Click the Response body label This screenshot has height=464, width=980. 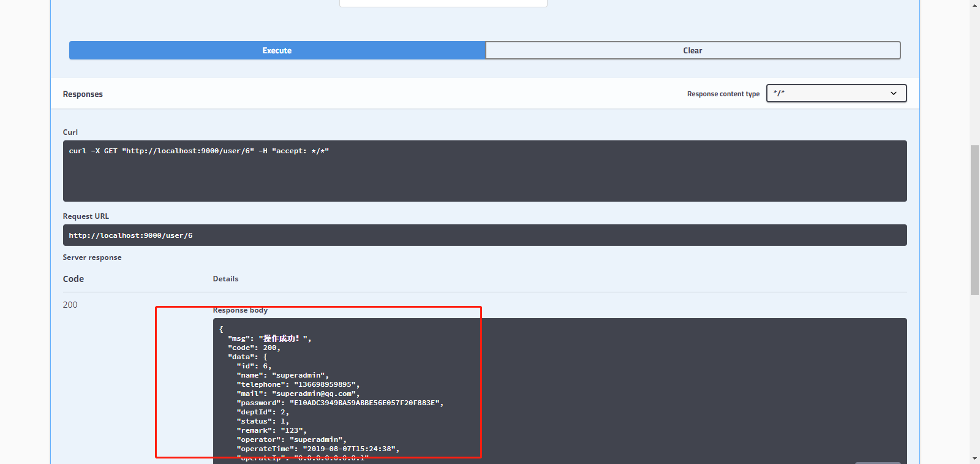[x=240, y=310]
